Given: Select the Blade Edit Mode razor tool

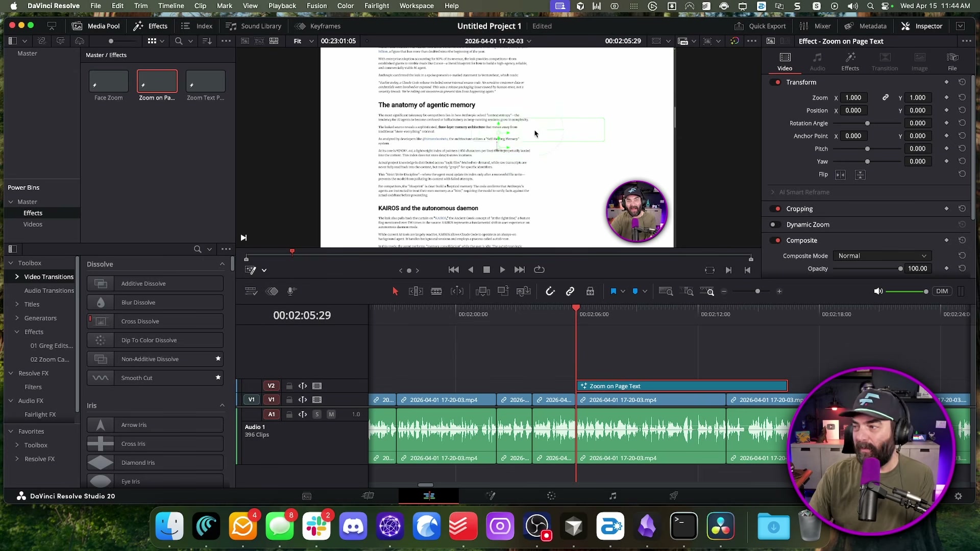Looking at the screenshot, I should [436, 291].
